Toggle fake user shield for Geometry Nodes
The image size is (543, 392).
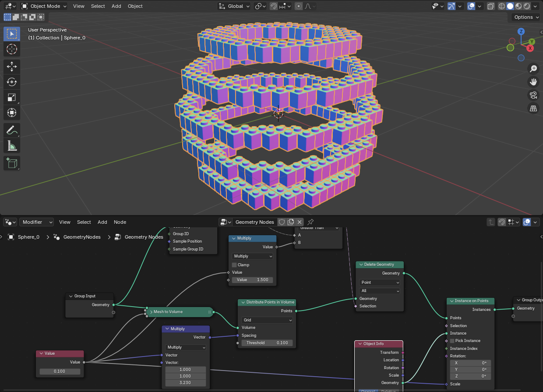[x=282, y=222]
